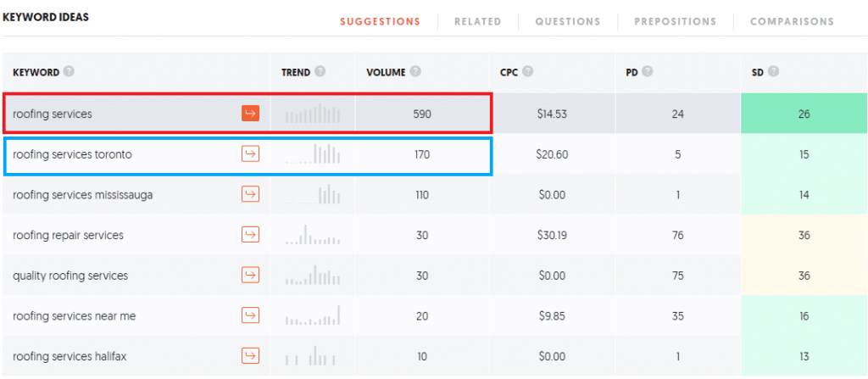Open the Questions tab
Image resolution: width=868 pixels, height=379 pixels.
tap(567, 21)
